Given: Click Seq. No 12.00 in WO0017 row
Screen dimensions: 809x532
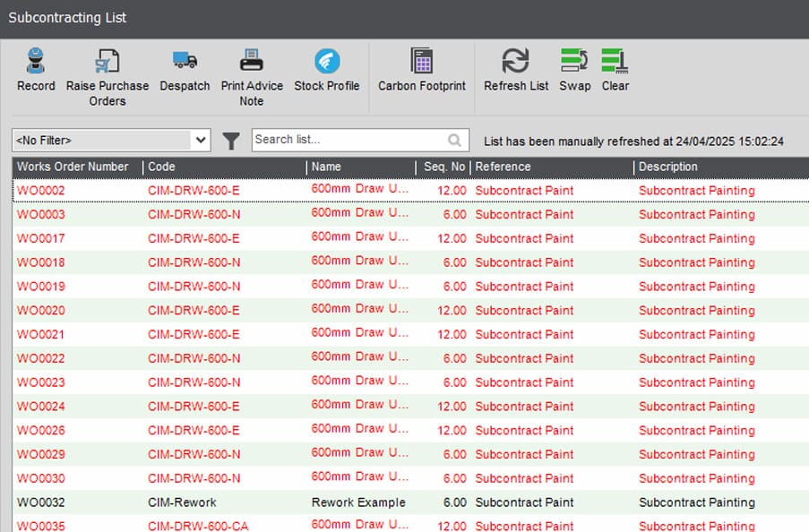Looking at the screenshot, I should [452, 238].
